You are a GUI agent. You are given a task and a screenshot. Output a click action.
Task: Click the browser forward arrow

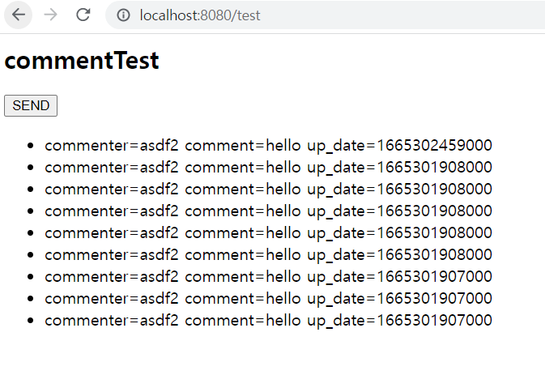pyautogui.click(x=51, y=15)
